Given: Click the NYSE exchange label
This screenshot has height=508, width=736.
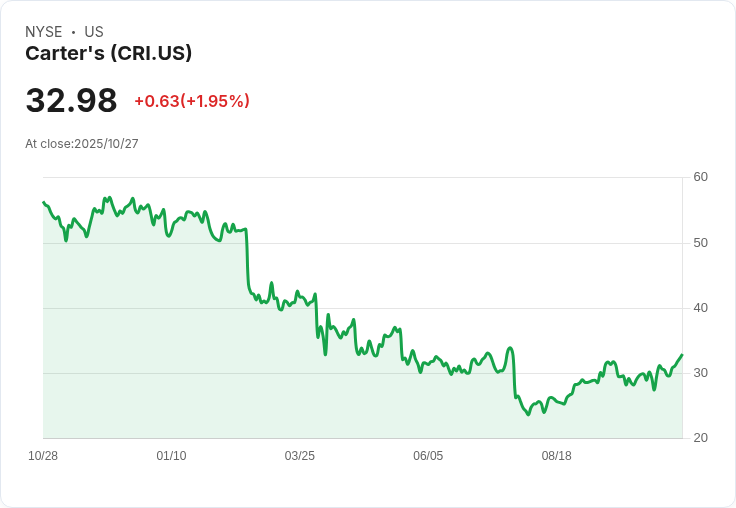Looking at the screenshot, I should (x=42, y=32).
